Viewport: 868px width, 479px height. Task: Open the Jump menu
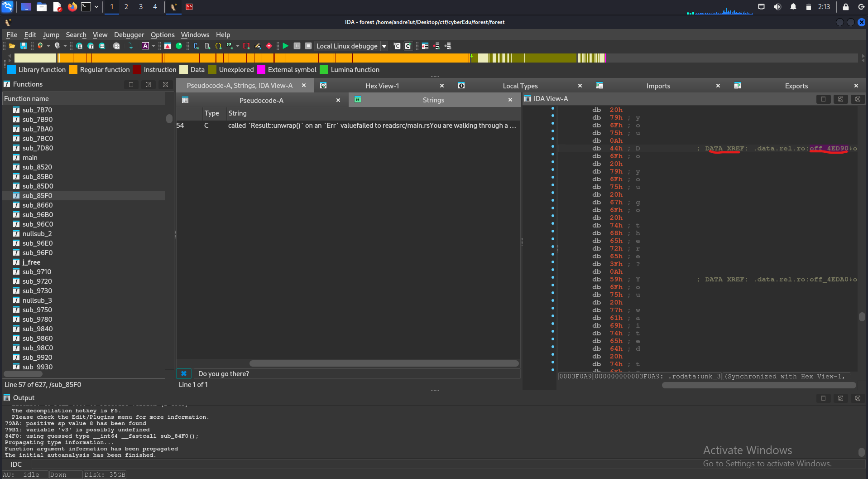(x=51, y=34)
